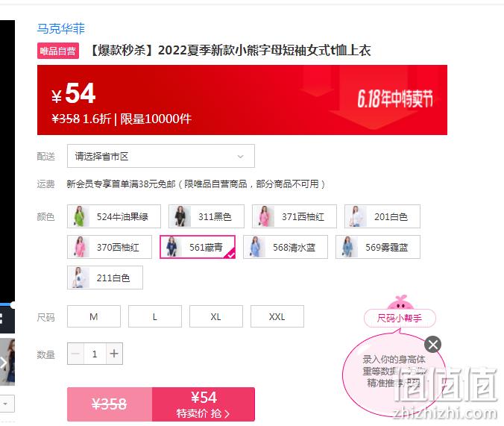The image size is (504, 426).
Task: Deselect the checked 561藏青 color
Action: 198,247
